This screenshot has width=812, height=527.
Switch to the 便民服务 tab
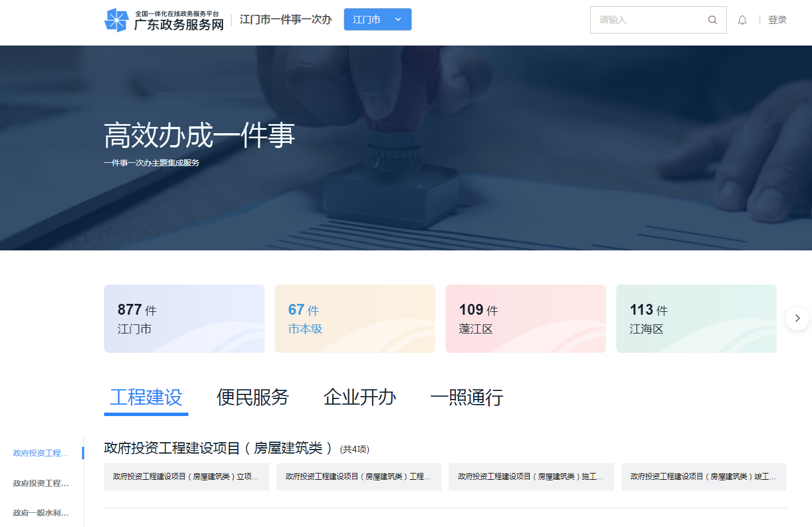click(x=253, y=397)
